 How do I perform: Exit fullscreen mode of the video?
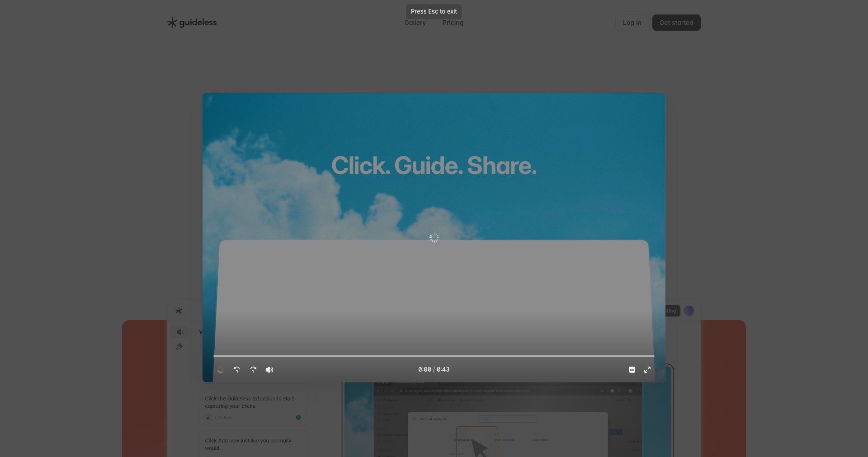click(647, 370)
